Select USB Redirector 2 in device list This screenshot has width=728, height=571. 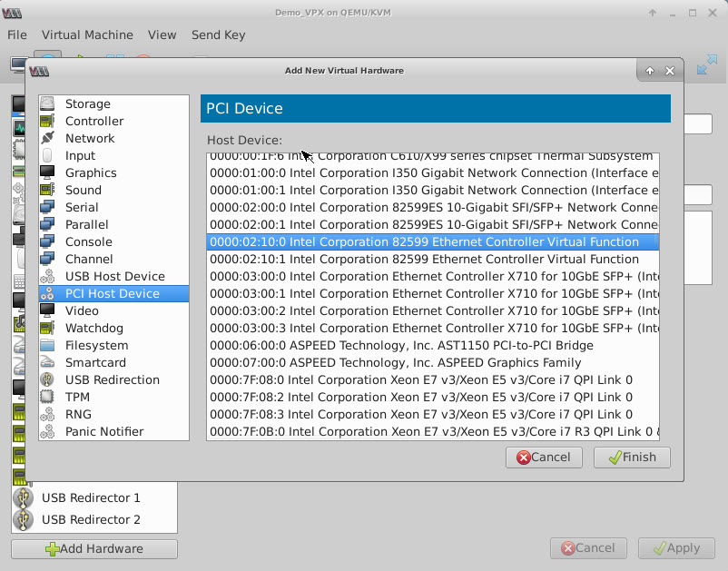[x=94, y=519]
